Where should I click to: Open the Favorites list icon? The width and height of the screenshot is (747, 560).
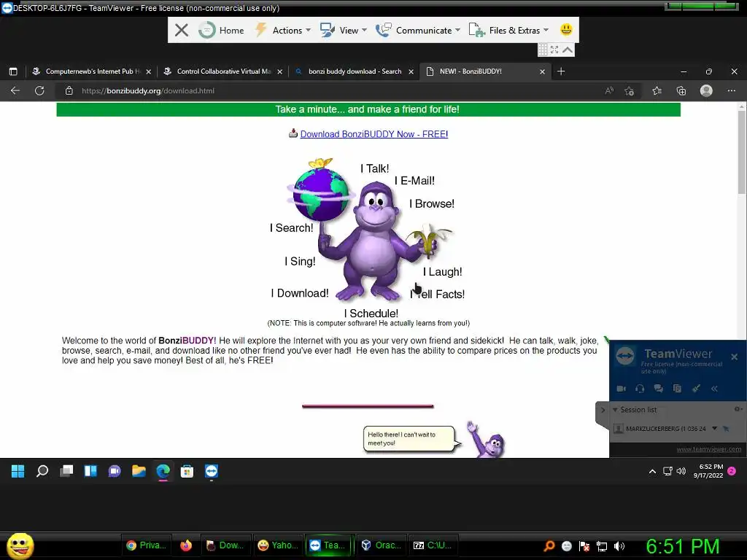click(x=657, y=90)
